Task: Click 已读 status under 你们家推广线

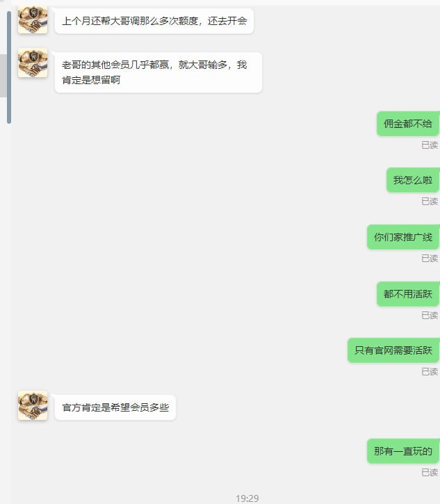Action: [430, 258]
